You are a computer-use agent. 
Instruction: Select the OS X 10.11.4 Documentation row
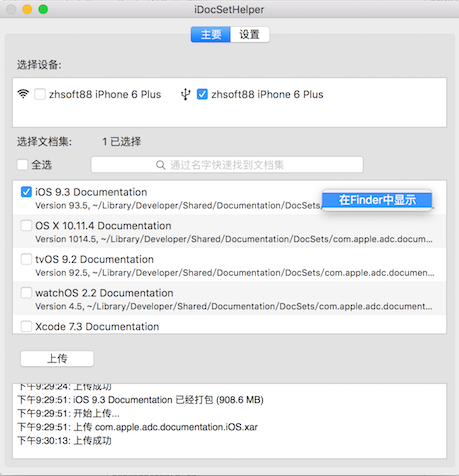[x=229, y=231]
